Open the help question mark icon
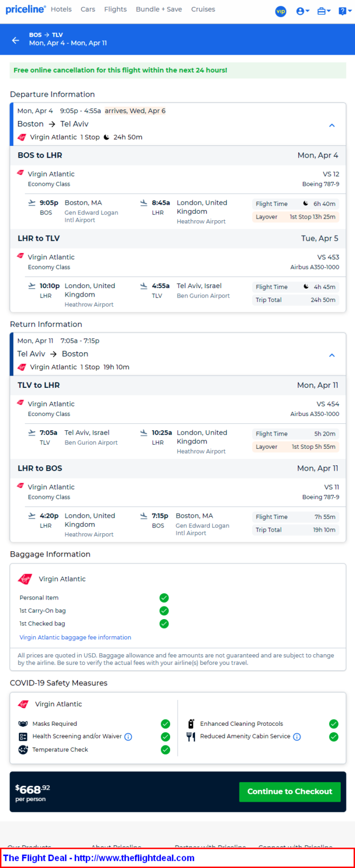This screenshot has height=868, width=355. point(344,11)
